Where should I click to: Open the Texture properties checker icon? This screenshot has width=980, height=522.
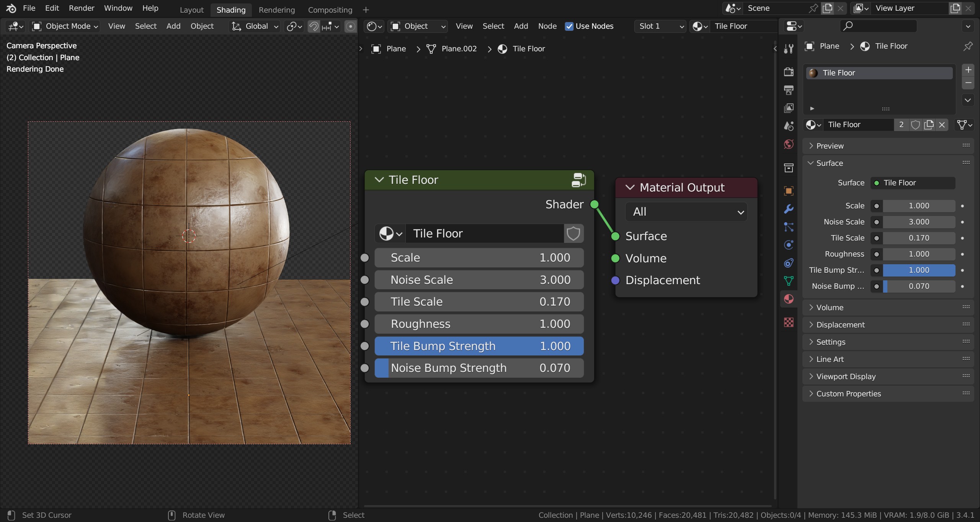point(789,323)
